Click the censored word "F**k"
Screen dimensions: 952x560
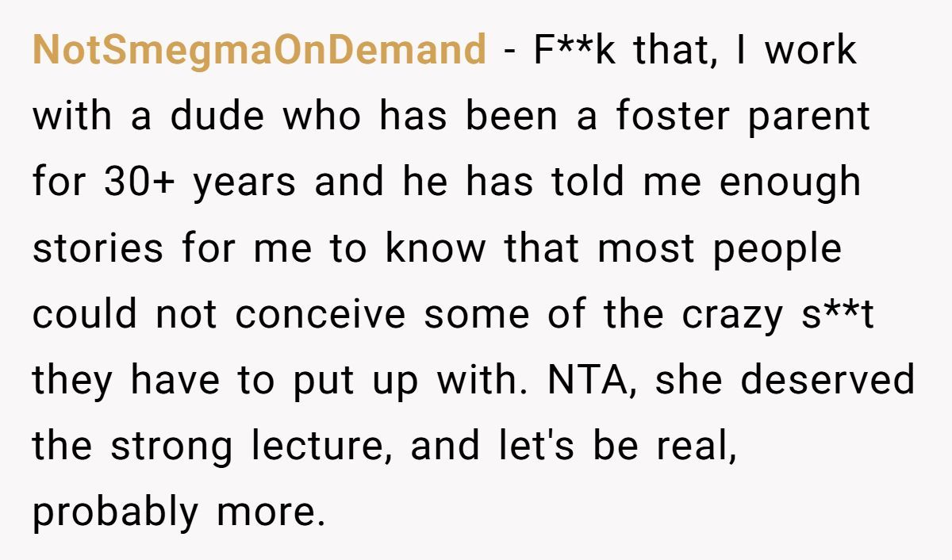click(573, 49)
